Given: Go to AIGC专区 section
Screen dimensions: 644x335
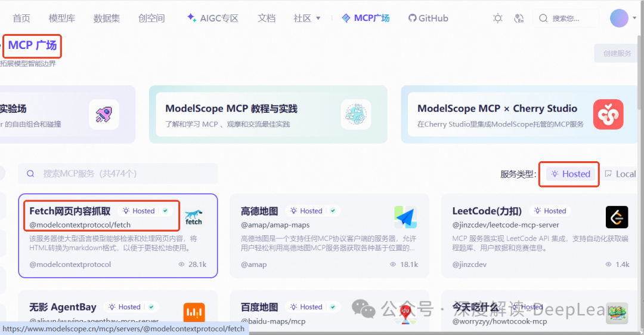Looking at the screenshot, I should tap(213, 18).
